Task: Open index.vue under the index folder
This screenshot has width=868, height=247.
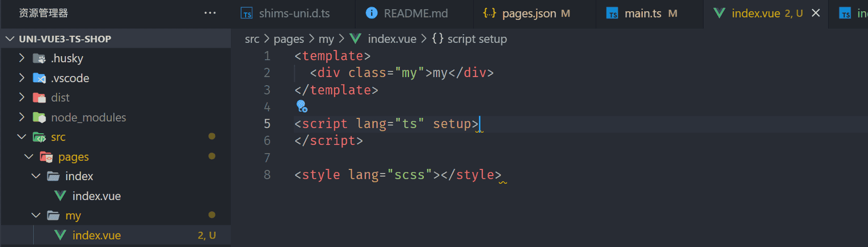Action: click(96, 196)
